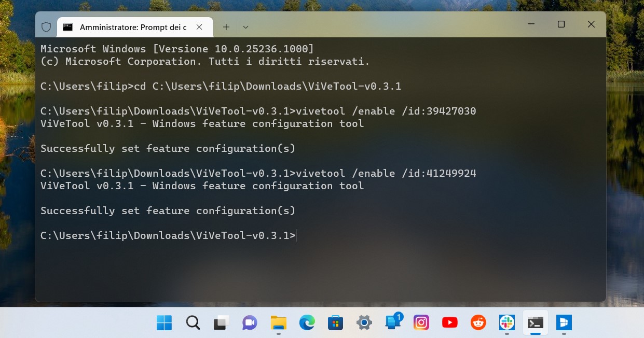Open taskbar Search
The height and width of the screenshot is (338, 644).
(x=193, y=322)
